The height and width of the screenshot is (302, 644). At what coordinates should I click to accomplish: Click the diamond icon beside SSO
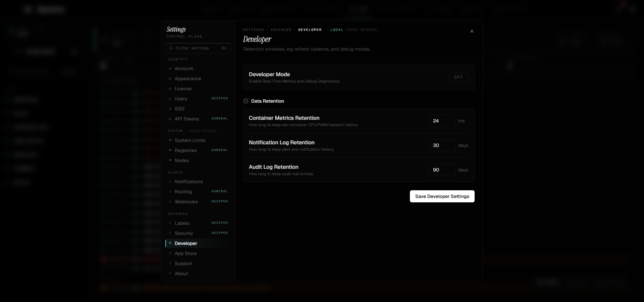(x=170, y=109)
